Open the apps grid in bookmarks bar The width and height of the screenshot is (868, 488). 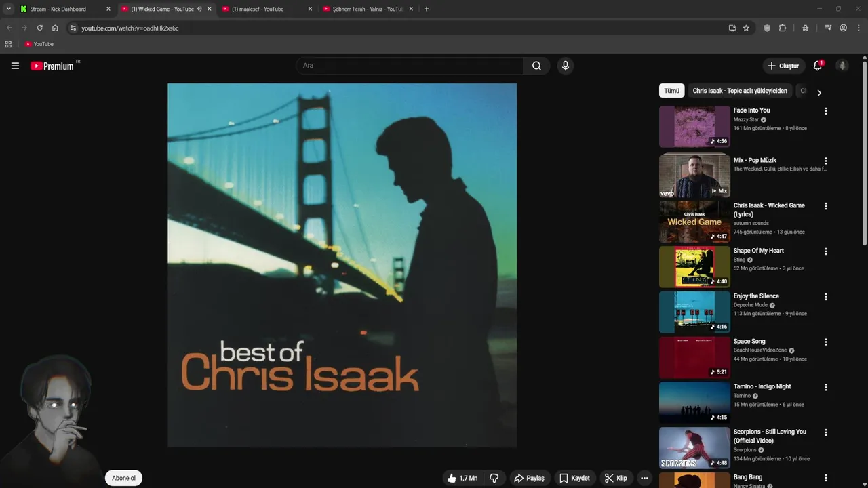pyautogui.click(x=8, y=44)
